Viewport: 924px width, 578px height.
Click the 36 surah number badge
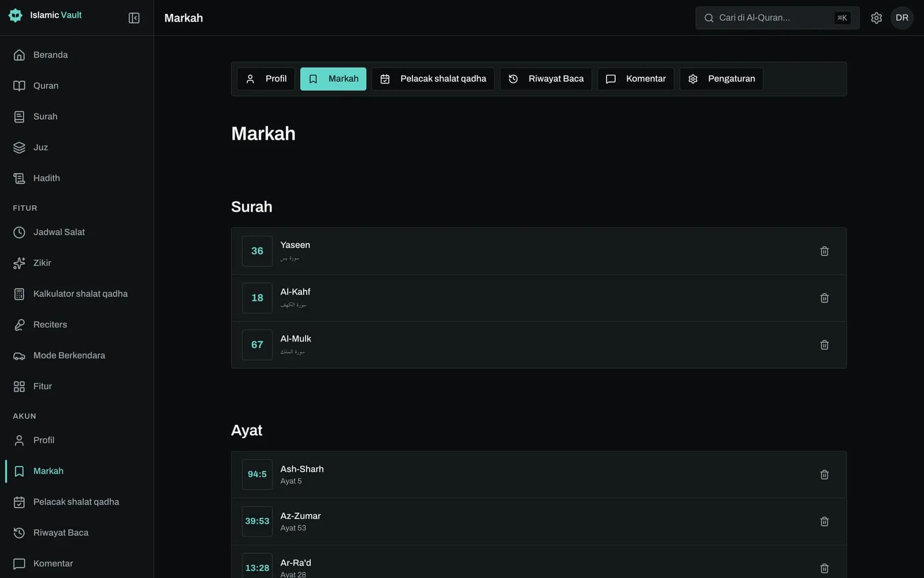click(x=257, y=251)
